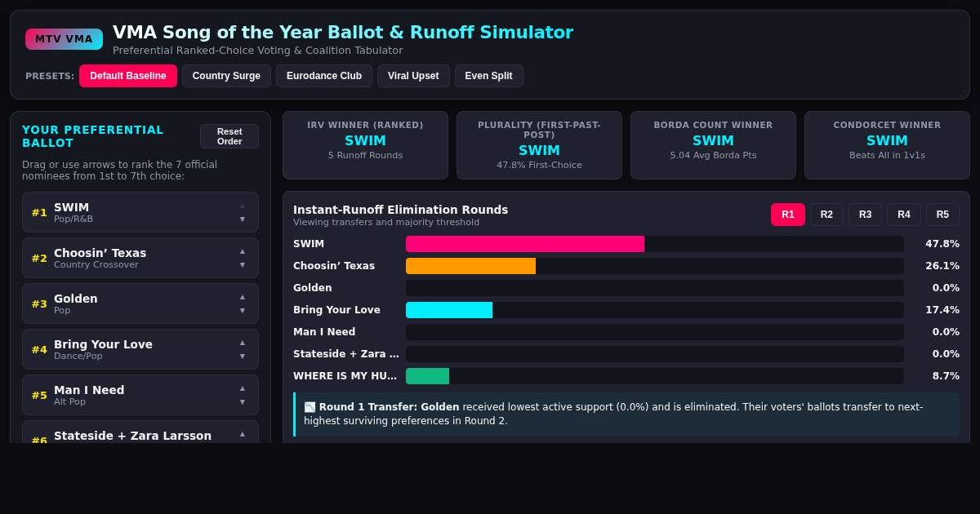This screenshot has width=980, height=514.
Task: Click Instant-Runoff Elimination Rounds heading
Action: point(400,210)
